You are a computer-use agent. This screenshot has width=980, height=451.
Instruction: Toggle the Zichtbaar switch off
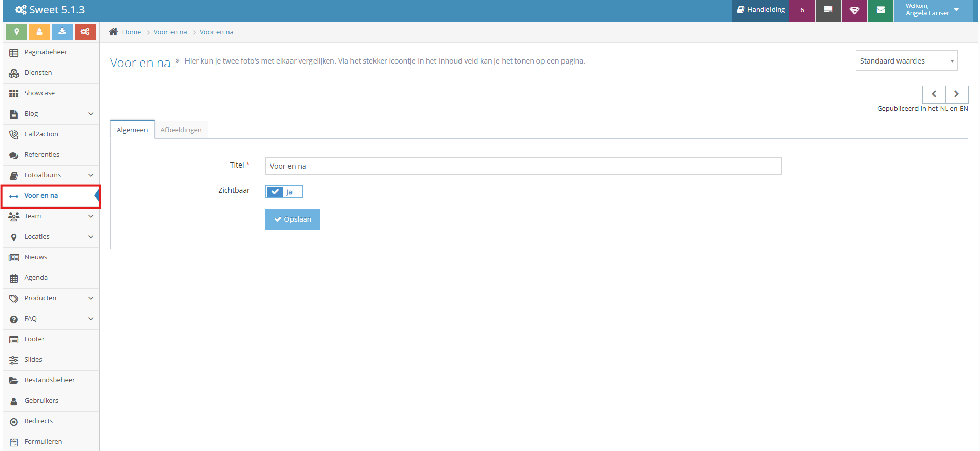pos(284,192)
